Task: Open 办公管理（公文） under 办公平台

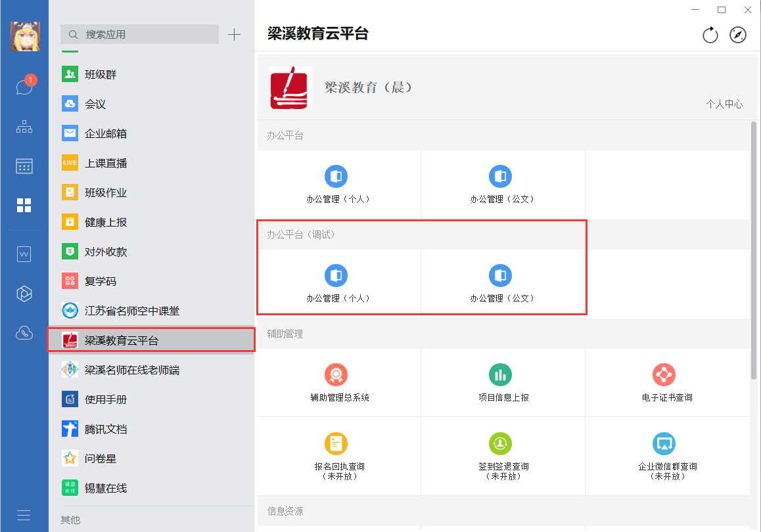Action: 502,185
